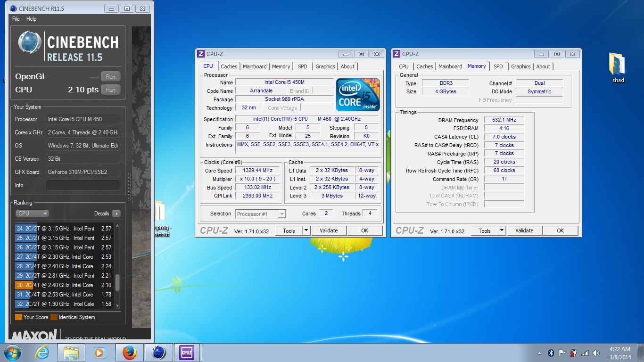Switch to Cinebench taskbar icon
This screenshot has width=644, height=362.
click(159, 352)
